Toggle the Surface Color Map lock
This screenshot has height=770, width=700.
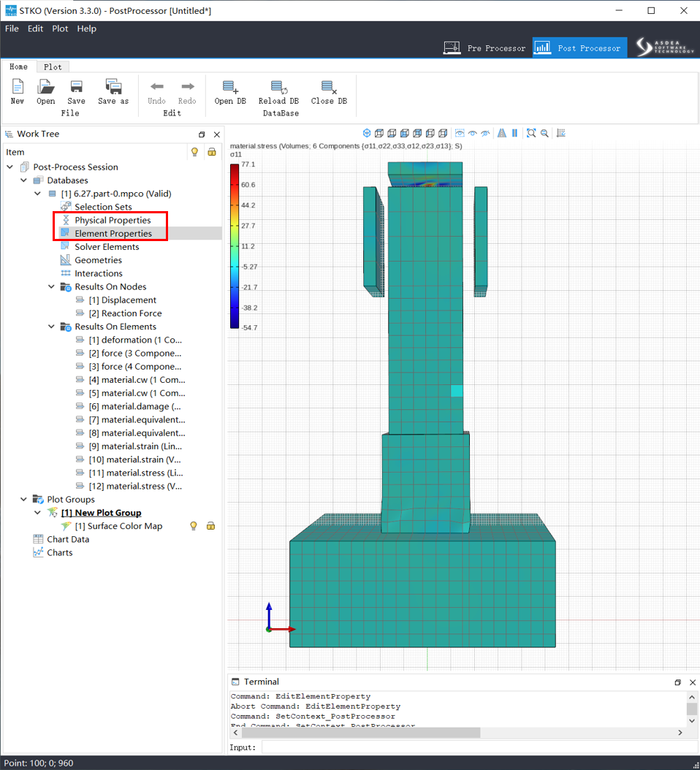(x=210, y=526)
